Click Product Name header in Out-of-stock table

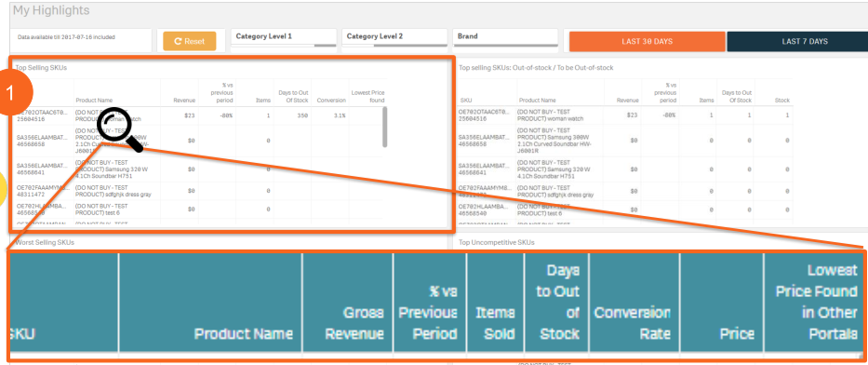(537, 101)
